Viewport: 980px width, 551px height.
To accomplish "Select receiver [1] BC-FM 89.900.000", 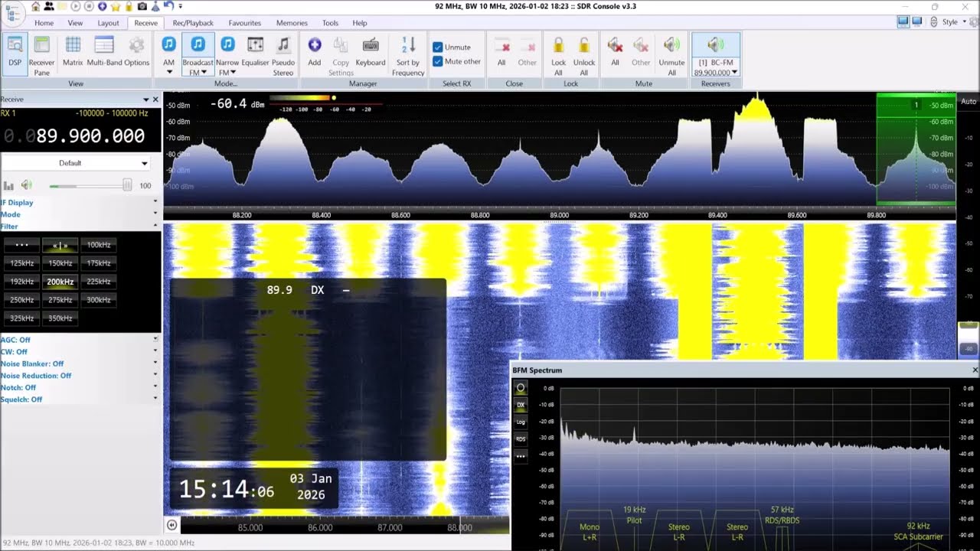I will (716, 54).
